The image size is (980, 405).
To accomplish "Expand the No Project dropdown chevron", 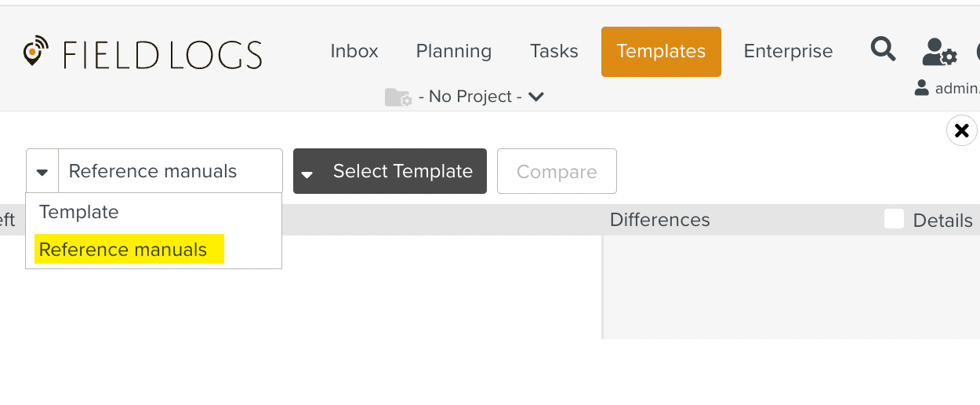I will (536, 97).
